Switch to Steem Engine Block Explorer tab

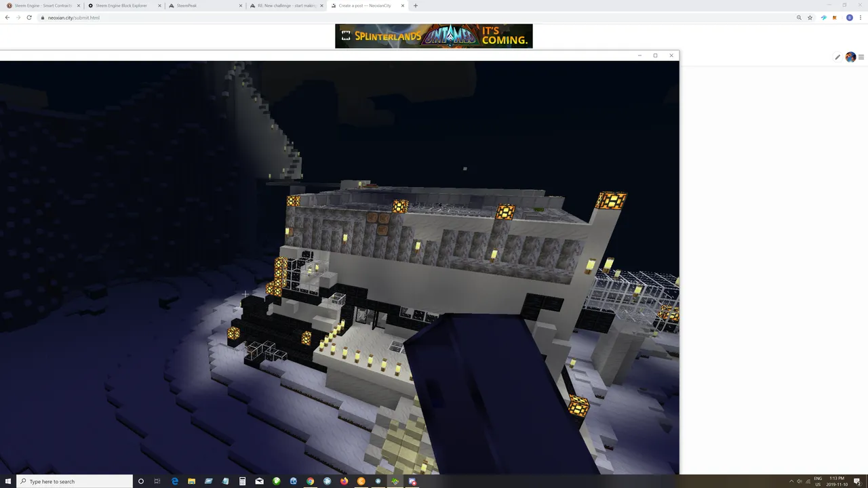123,5
